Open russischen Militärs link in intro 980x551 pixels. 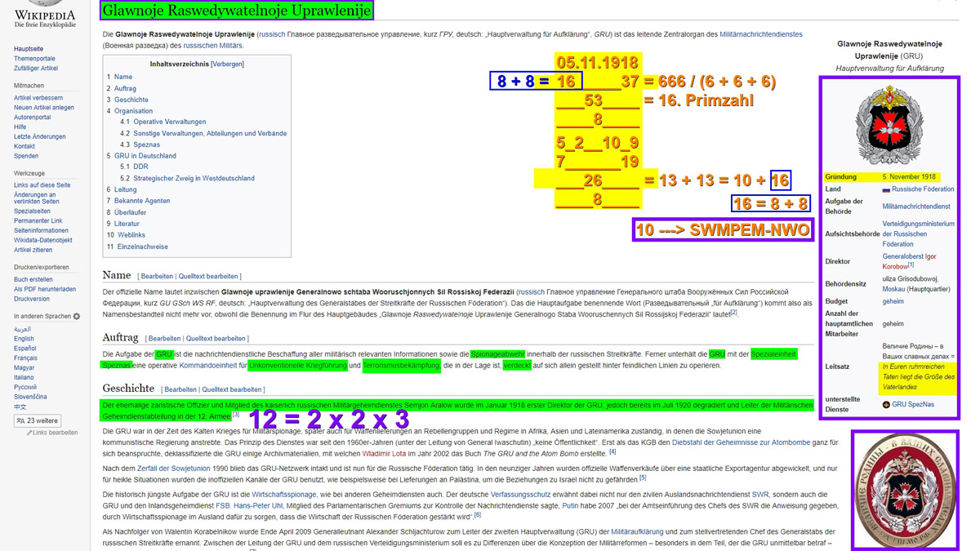coord(212,46)
